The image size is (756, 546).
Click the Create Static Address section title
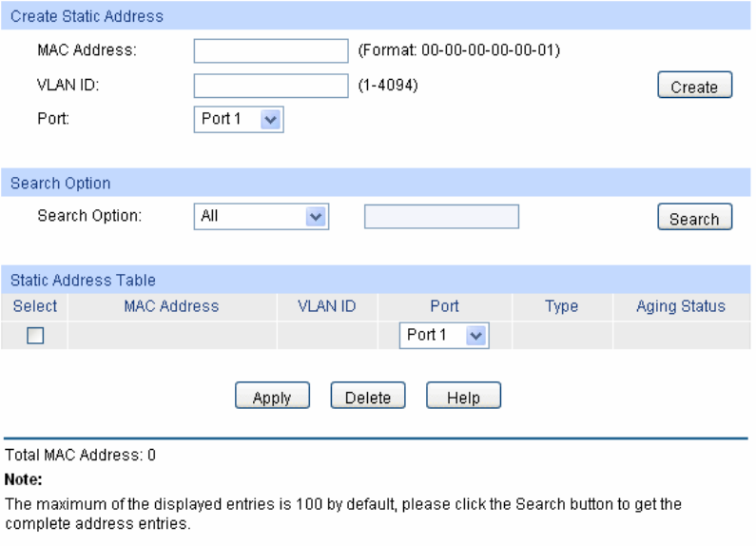(87, 16)
